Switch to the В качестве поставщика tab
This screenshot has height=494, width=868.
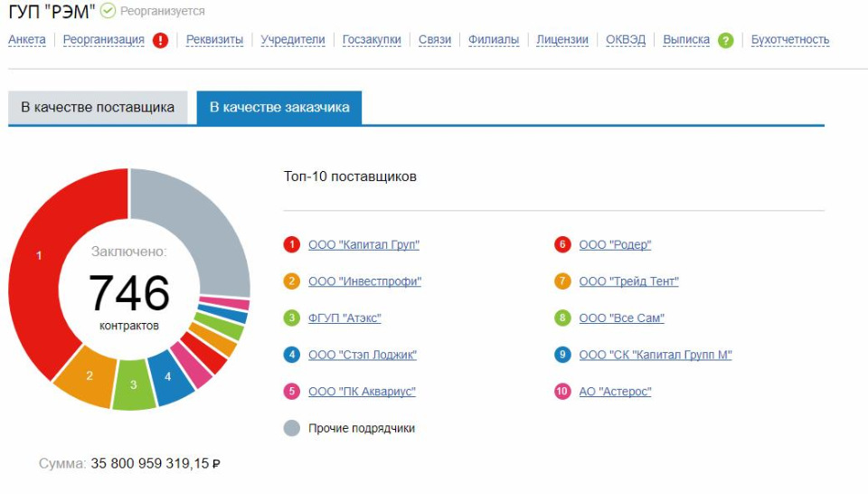98,108
